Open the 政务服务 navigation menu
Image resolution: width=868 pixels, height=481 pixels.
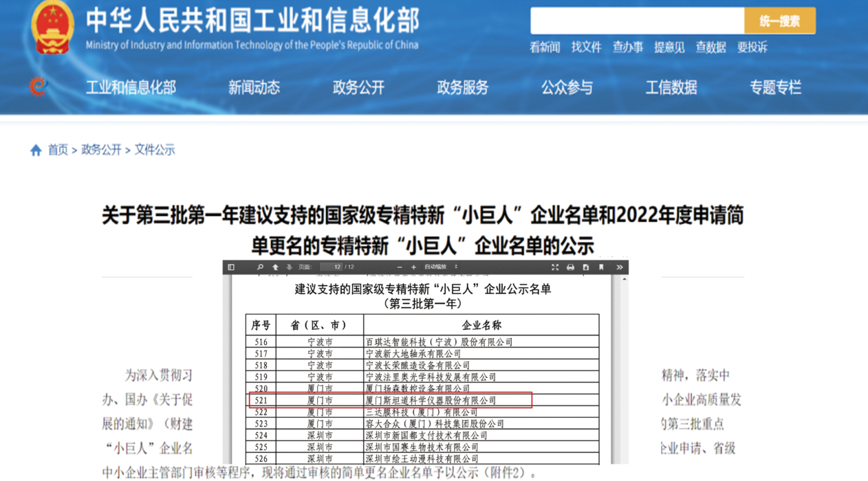pyautogui.click(x=462, y=88)
